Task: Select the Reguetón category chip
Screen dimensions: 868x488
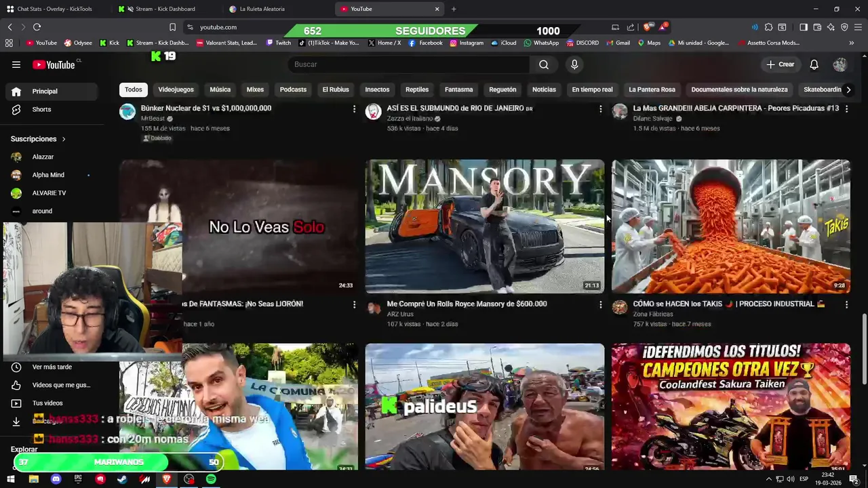Action: pyautogui.click(x=502, y=89)
